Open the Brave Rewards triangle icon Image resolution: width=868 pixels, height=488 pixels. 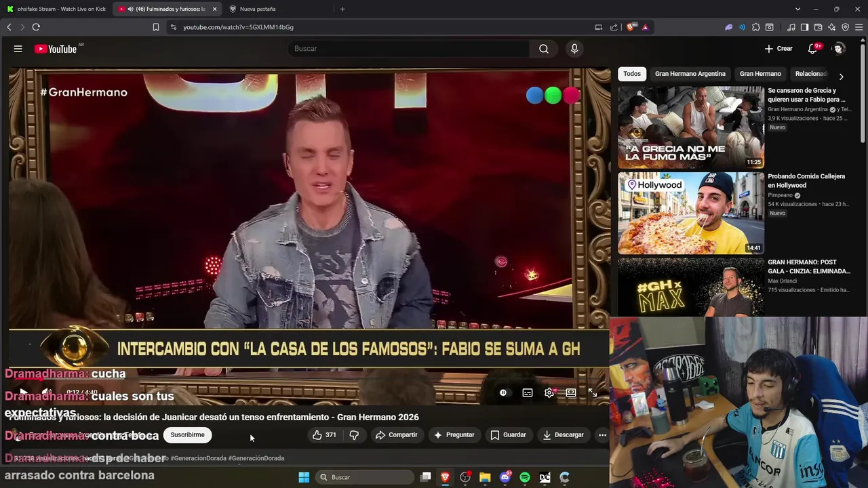(x=645, y=27)
